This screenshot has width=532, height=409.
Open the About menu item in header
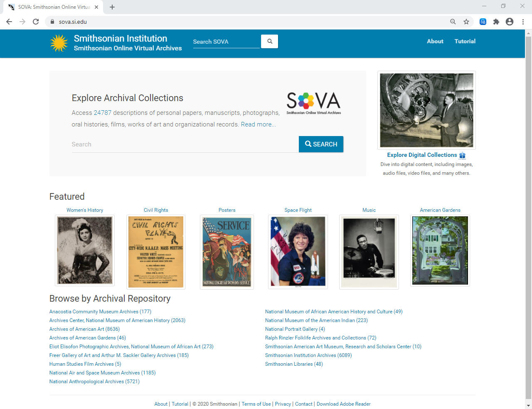(x=435, y=41)
